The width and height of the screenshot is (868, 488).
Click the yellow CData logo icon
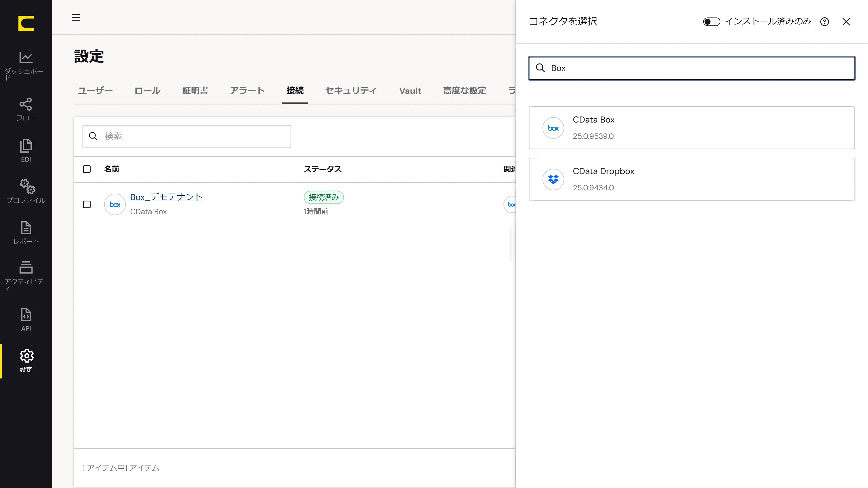[x=26, y=23]
